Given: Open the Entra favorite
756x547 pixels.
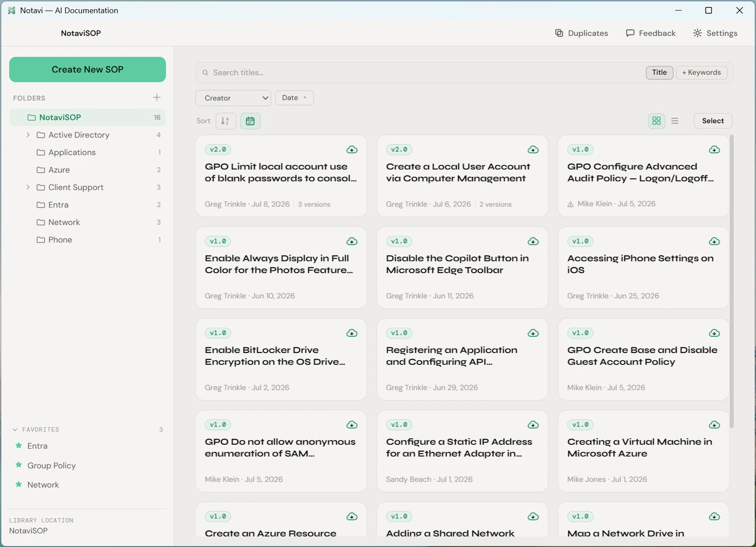Looking at the screenshot, I should 37,446.
